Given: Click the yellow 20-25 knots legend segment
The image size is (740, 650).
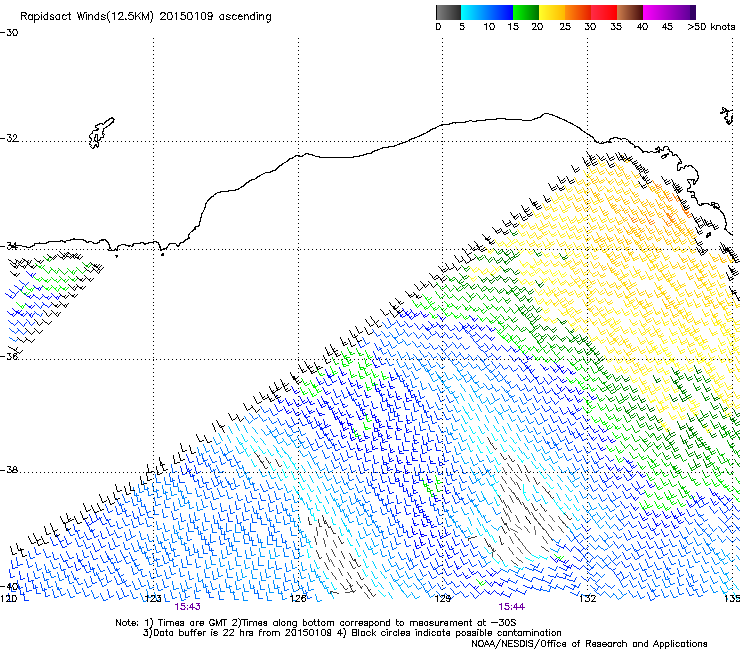Looking at the screenshot, I should coord(552,12).
